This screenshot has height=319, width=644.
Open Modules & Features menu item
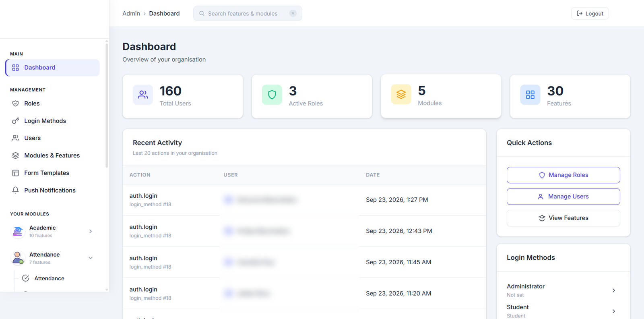pyautogui.click(x=52, y=155)
